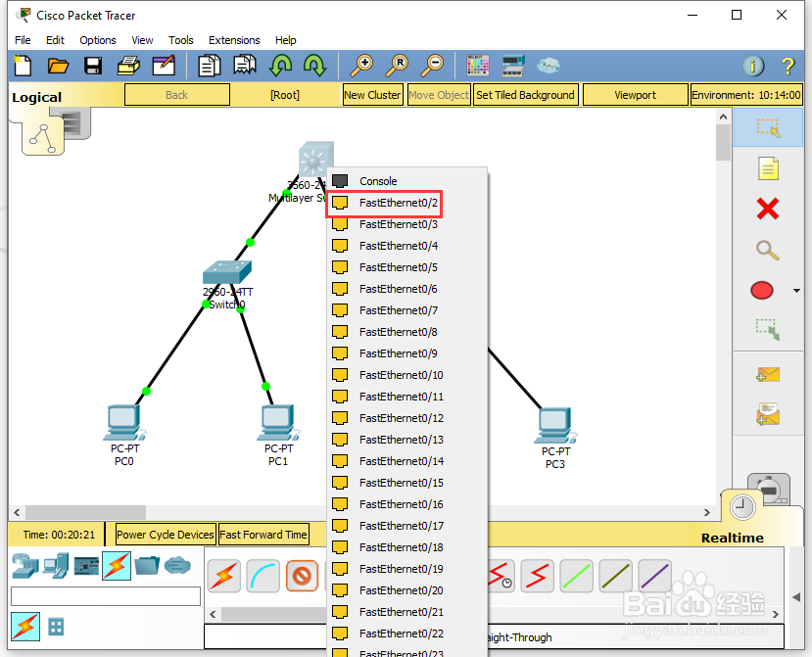812x657 pixels.
Task: Create a new file with toolbar icon
Action: tap(23, 66)
